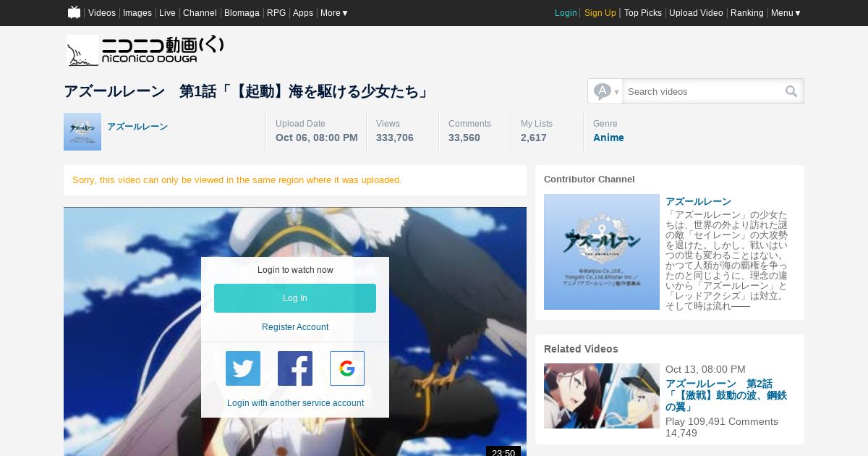The width and height of the screenshot is (868, 456).
Task: Open Videos in the top navigation
Action: pos(102,13)
